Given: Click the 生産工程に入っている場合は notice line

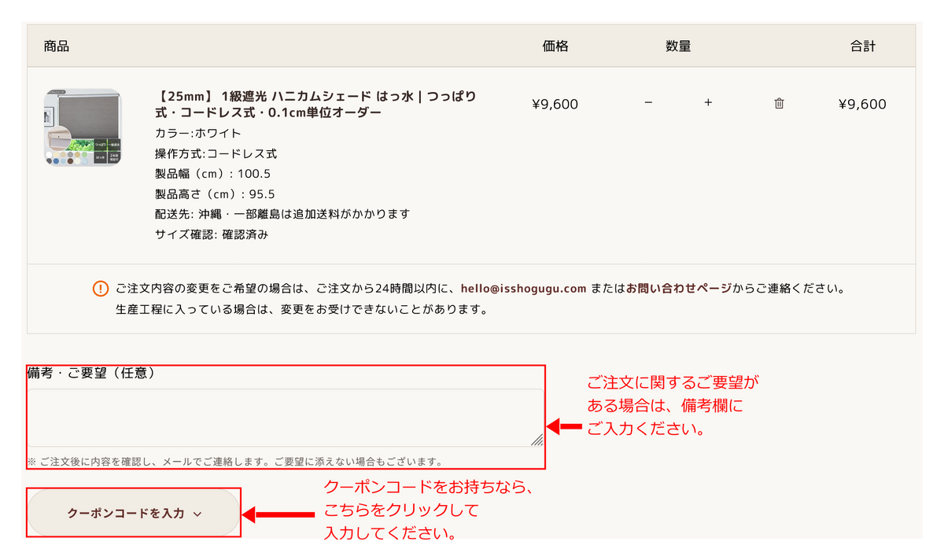Looking at the screenshot, I should pyautogui.click(x=302, y=309).
